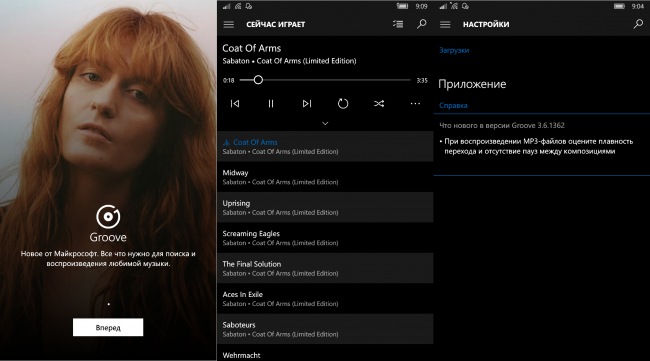The height and width of the screenshot is (361, 650).
Task: Click the Coat Of Arms song title heading
Action: (252, 48)
